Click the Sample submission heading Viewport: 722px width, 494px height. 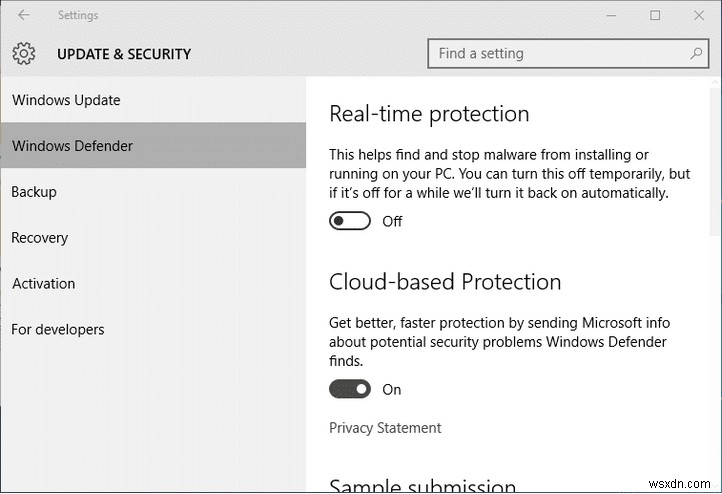tap(422, 486)
